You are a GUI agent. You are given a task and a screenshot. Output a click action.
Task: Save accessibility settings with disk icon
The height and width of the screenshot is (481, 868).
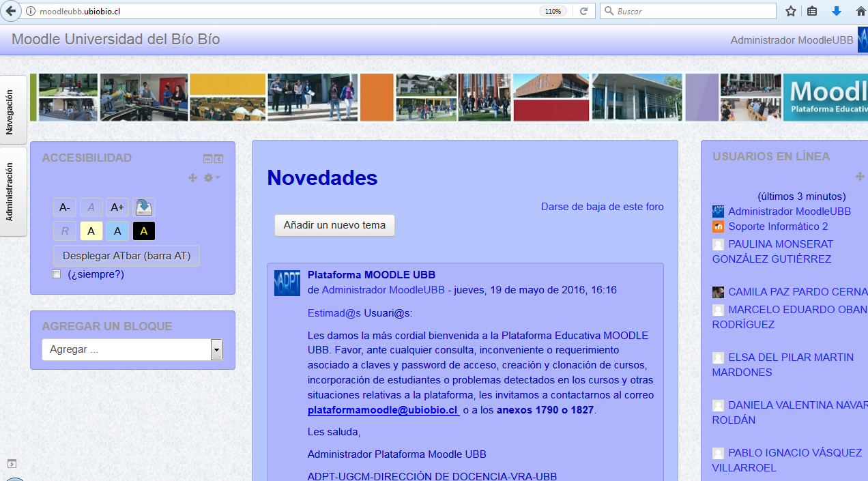pyautogui.click(x=144, y=207)
